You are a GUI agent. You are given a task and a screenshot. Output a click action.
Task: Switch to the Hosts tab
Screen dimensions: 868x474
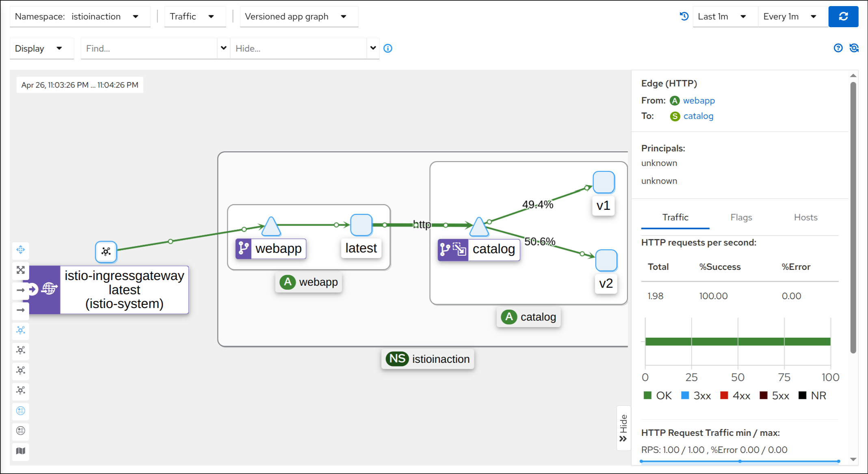coord(805,218)
